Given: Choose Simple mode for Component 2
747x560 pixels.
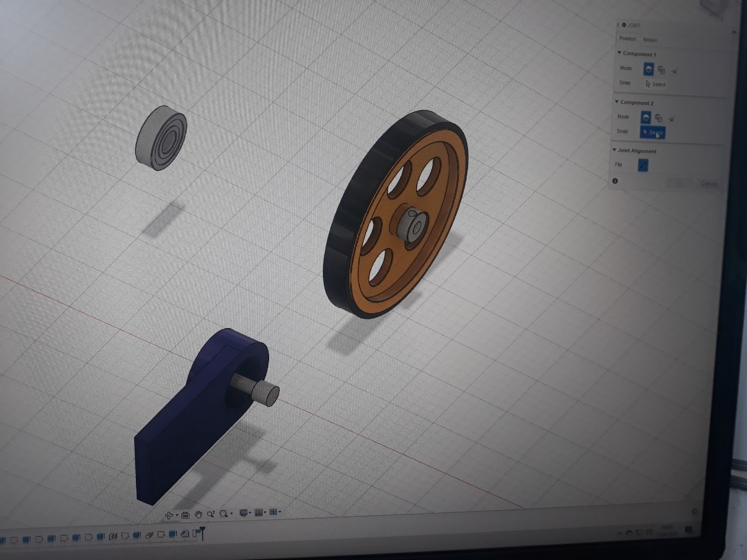Looking at the screenshot, I should (x=645, y=117).
